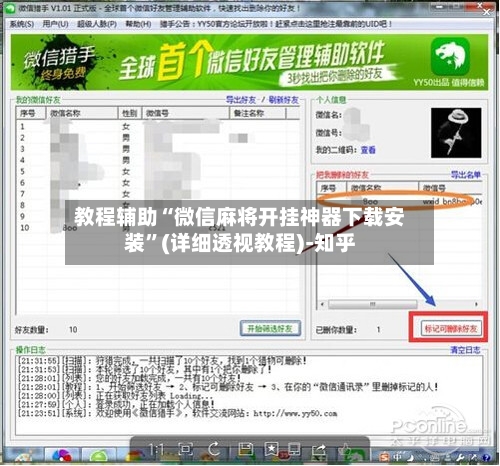Click the 猎手公告 forum announcement link
Image resolution: width=500 pixels, height=466 pixels.
pos(276,24)
